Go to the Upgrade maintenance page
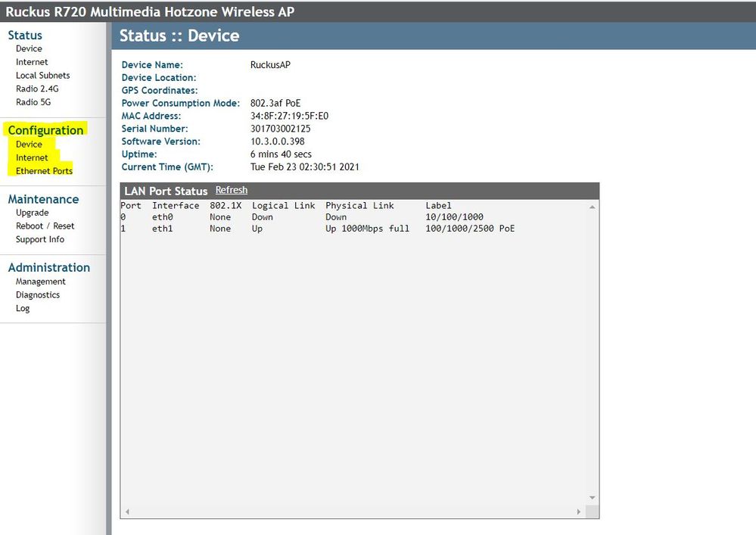This screenshot has width=756, height=535. (x=32, y=213)
